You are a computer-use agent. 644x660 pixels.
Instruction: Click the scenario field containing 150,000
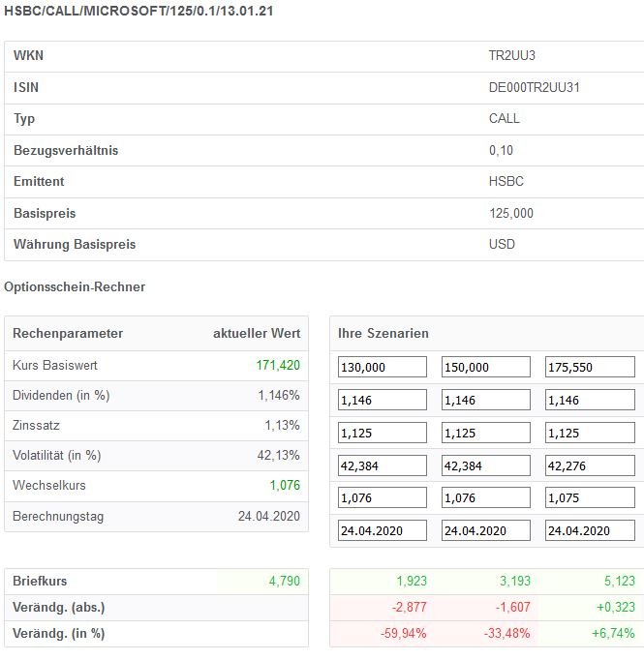tap(485, 367)
